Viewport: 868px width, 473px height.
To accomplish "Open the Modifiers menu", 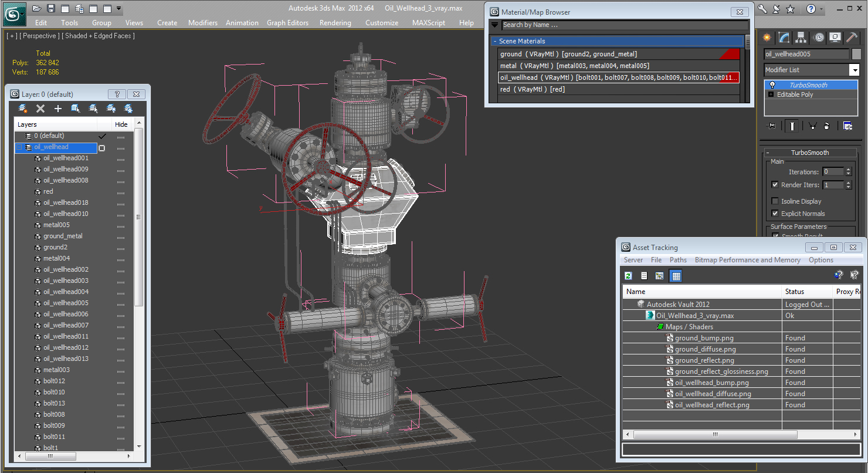I will point(203,23).
